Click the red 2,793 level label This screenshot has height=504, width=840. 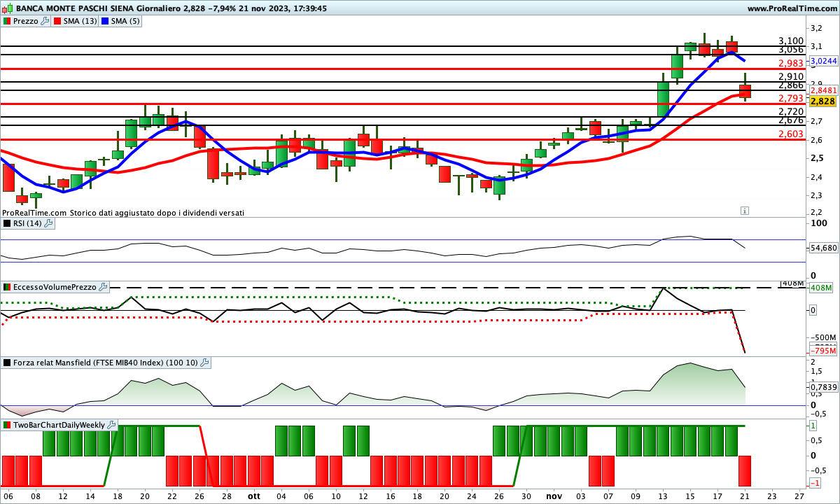tap(791, 99)
